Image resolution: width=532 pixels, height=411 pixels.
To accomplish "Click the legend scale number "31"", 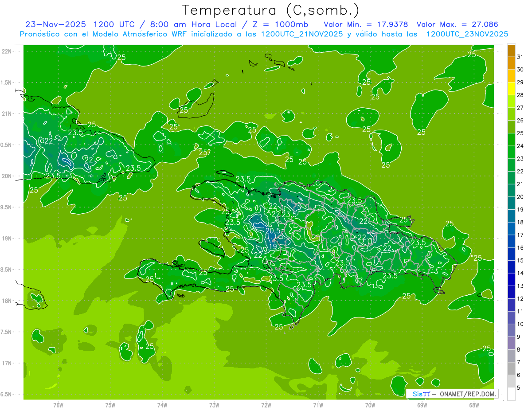I will pyautogui.click(x=520, y=57).
